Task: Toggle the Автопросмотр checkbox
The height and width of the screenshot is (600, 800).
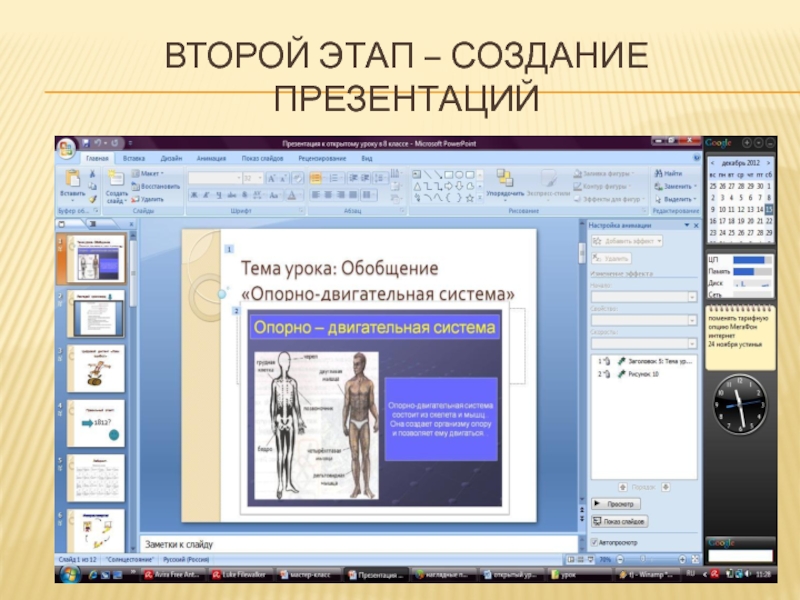Action: (593, 542)
